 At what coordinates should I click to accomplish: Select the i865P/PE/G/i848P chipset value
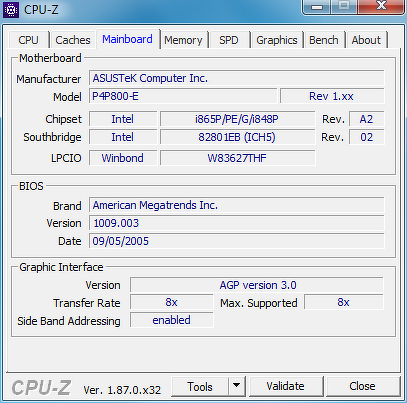click(237, 119)
